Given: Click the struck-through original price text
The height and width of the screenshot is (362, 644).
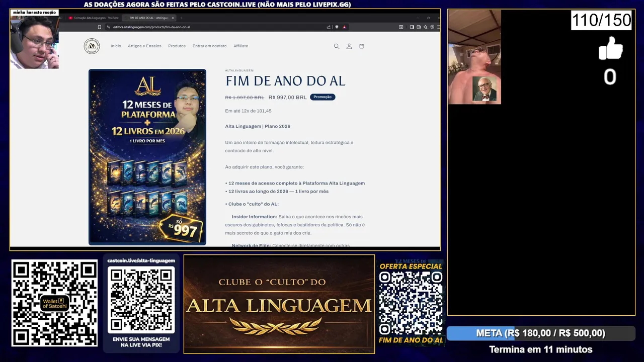Looking at the screenshot, I should (245, 98).
